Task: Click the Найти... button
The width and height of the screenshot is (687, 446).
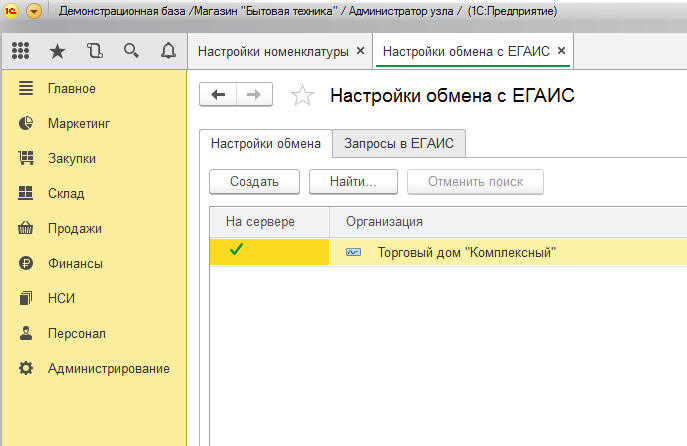Action: click(x=353, y=181)
